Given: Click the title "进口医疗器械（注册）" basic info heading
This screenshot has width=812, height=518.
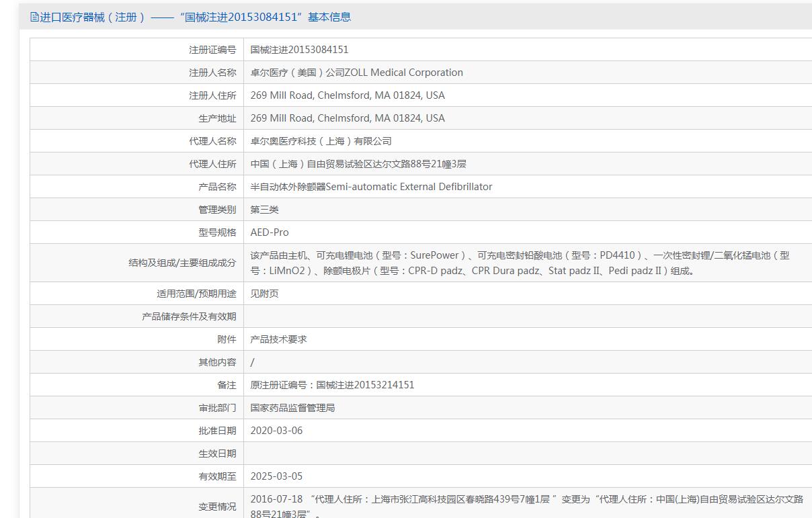Looking at the screenshot, I should pyautogui.click(x=196, y=17).
